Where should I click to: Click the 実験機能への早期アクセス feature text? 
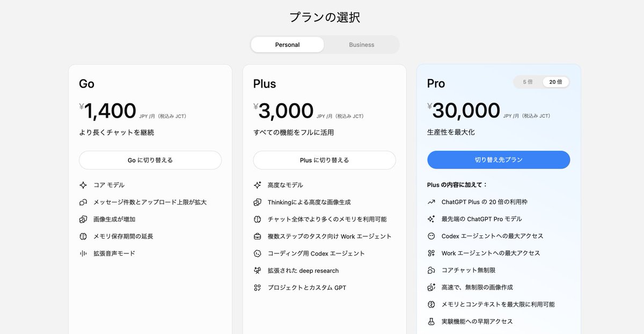(477, 322)
